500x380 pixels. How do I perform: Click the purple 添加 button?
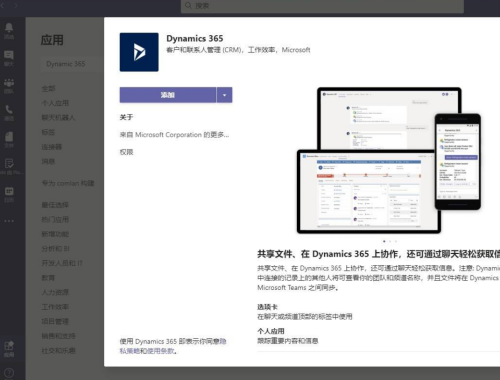[x=168, y=95]
